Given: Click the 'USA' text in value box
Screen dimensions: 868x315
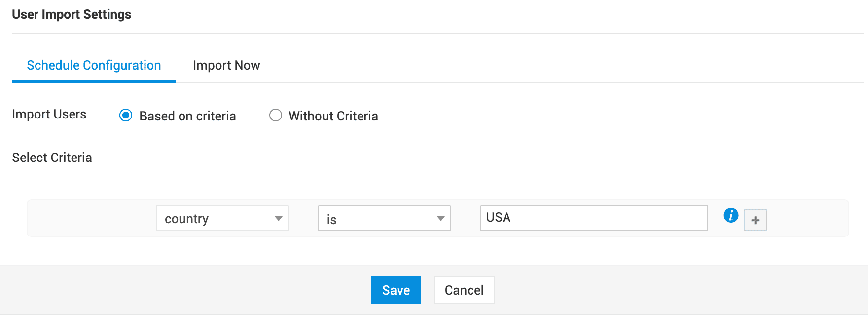Looking at the screenshot, I should click(x=498, y=218).
